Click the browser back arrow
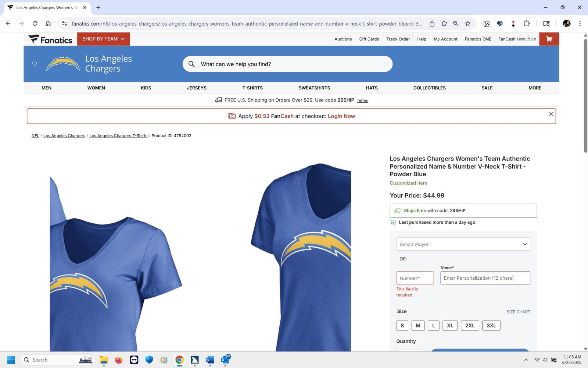588x368 pixels. coord(8,24)
